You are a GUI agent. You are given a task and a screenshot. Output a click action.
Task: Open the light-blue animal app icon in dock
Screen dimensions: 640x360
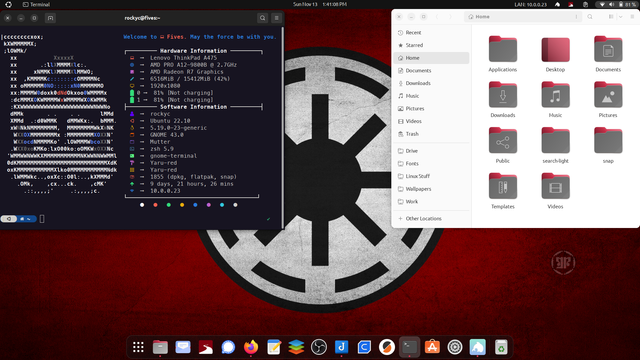pos(478,347)
